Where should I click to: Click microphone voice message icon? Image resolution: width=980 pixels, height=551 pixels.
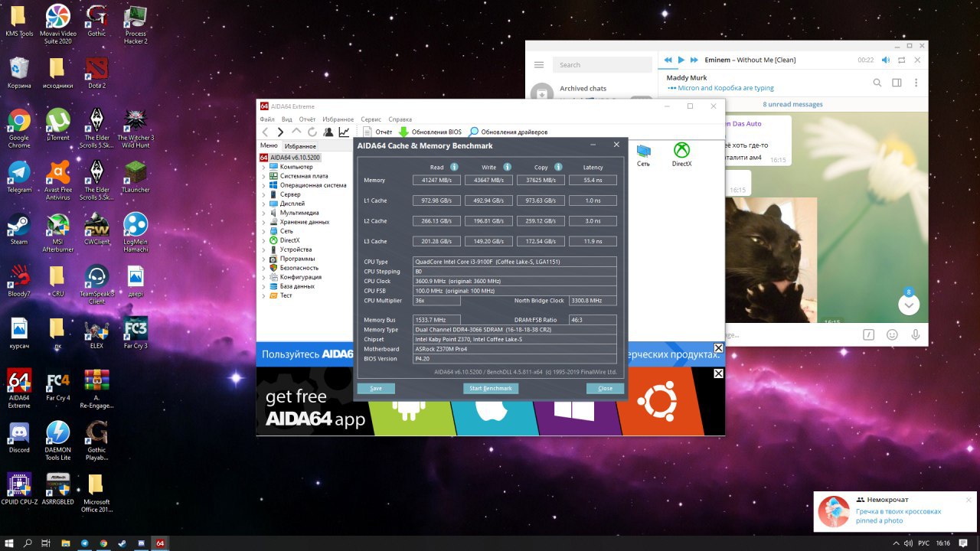pos(915,334)
